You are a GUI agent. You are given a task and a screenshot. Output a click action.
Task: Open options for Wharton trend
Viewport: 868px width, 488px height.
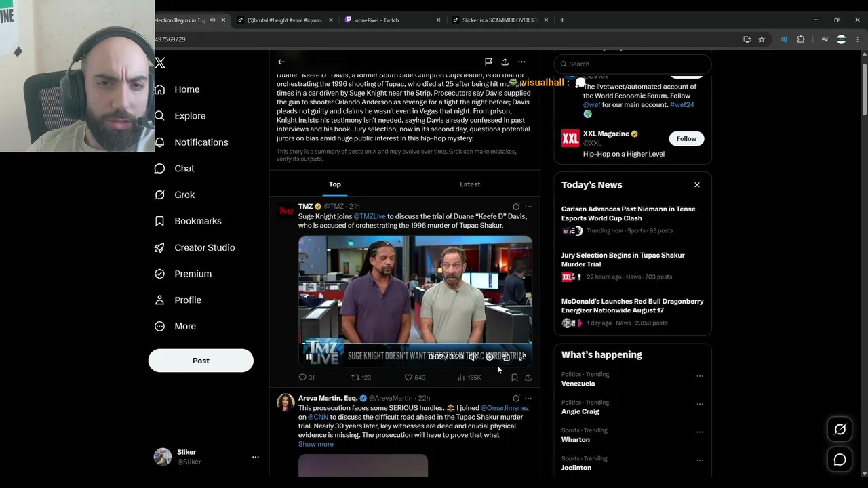click(700, 432)
